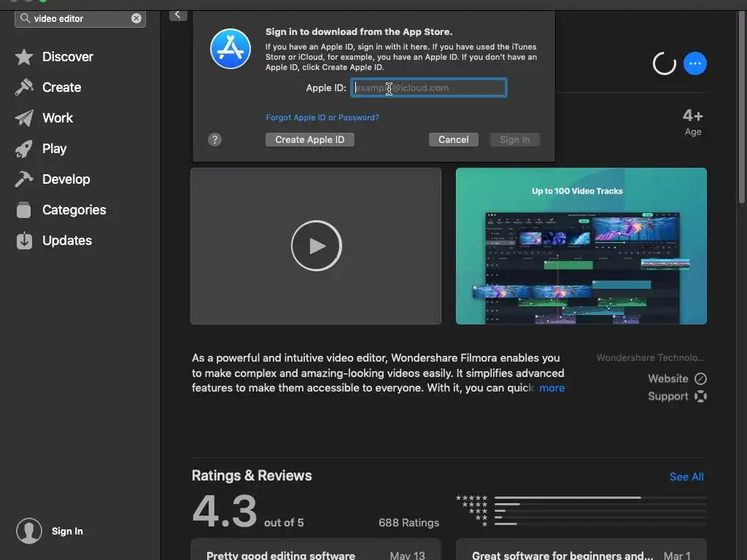The width and height of the screenshot is (747, 560).
Task: Click the account avatar icon
Action: click(x=29, y=531)
